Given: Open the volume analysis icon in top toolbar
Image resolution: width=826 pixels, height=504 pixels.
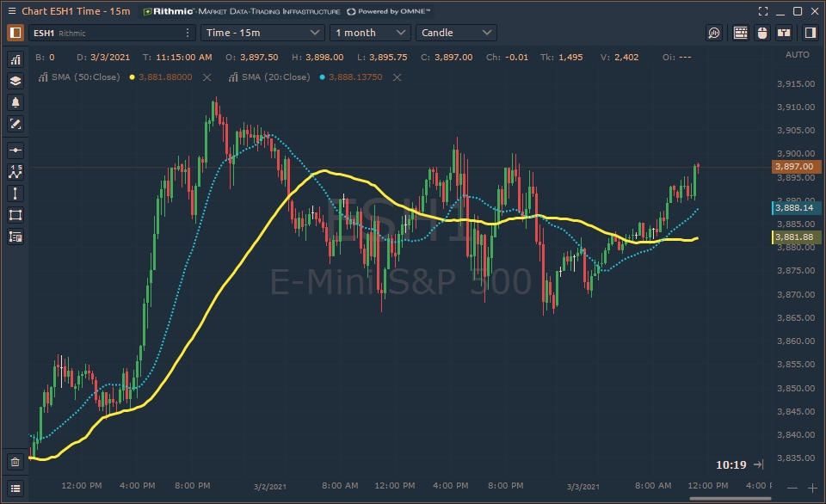Looking at the screenshot, I should coord(714,33).
